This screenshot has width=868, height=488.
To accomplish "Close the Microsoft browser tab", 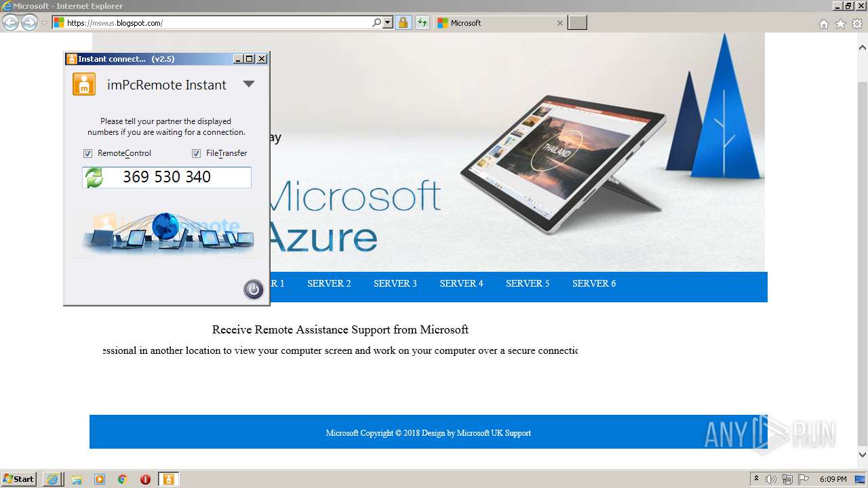I will [x=559, y=23].
